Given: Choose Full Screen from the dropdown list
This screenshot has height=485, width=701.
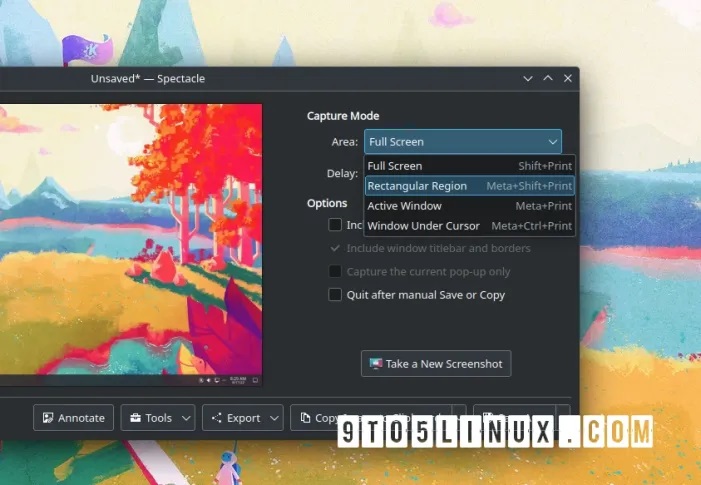Looking at the screenshot, I should tap(469, 166).
